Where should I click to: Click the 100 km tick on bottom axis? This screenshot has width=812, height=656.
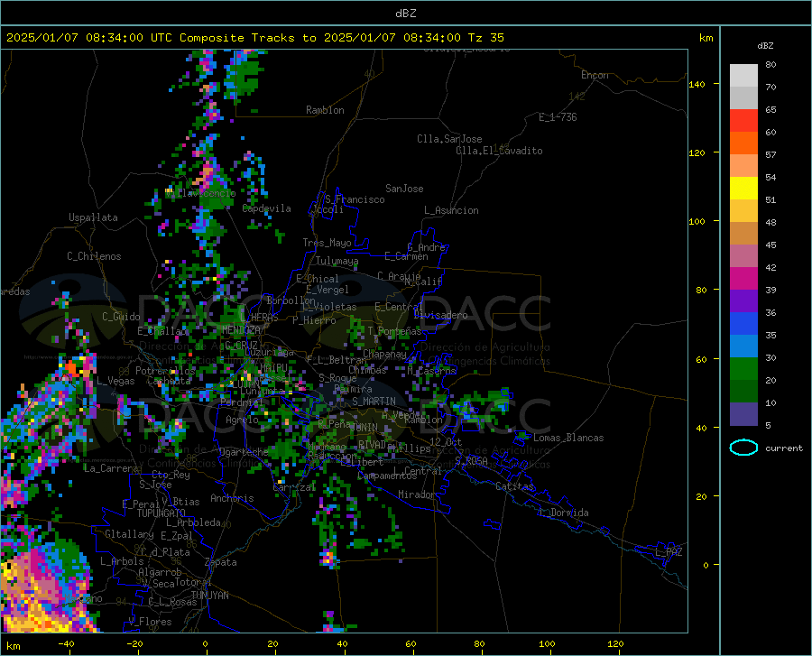(547, 644)
